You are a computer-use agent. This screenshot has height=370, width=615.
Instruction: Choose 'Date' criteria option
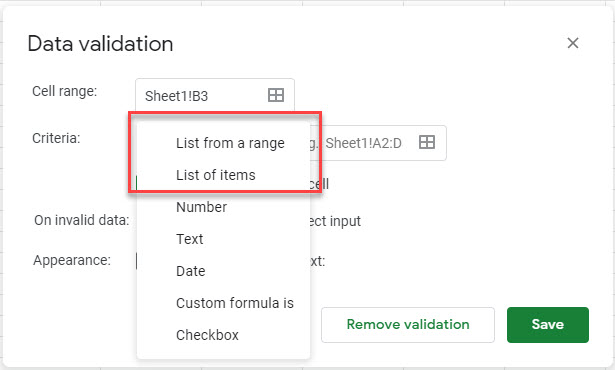(x=224, y=271)
